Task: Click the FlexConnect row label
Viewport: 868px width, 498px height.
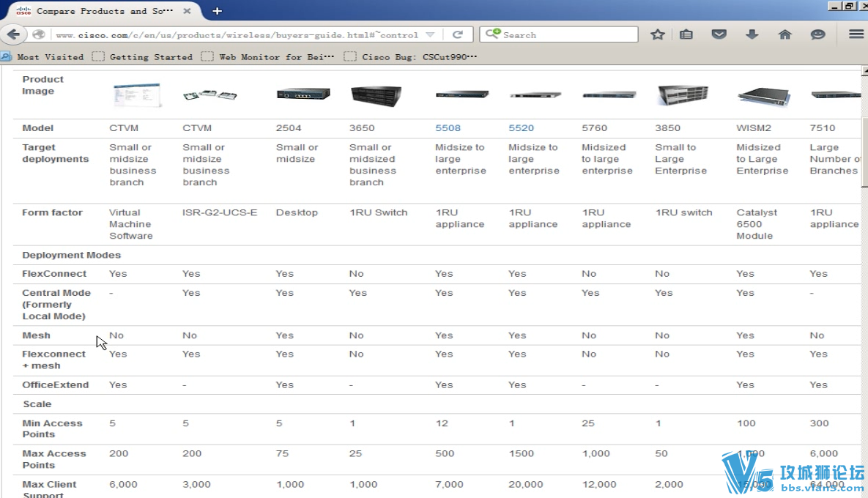Action: [54, 273]
